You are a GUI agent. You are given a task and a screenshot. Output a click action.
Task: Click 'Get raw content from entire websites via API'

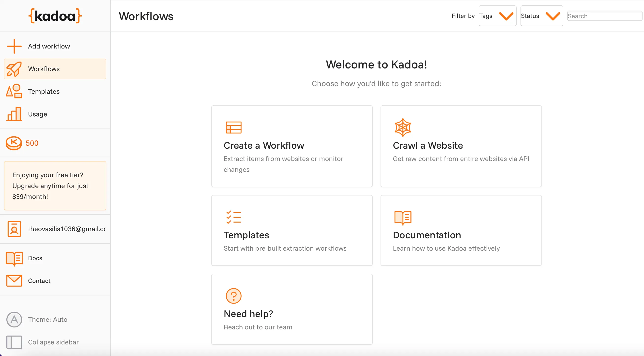pos(461,159)
